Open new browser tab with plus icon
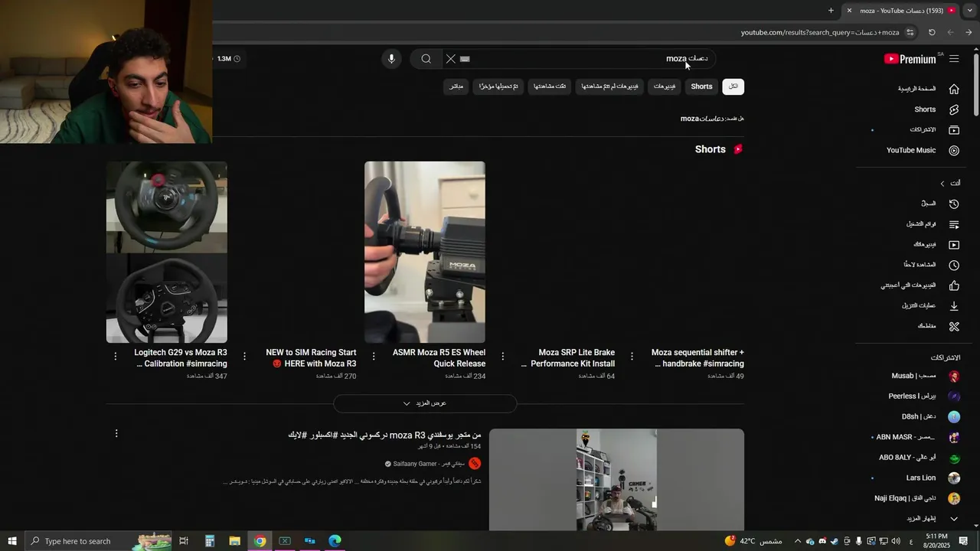The width and height of the screenshot is (980, 551). click(x=831, y=11)
